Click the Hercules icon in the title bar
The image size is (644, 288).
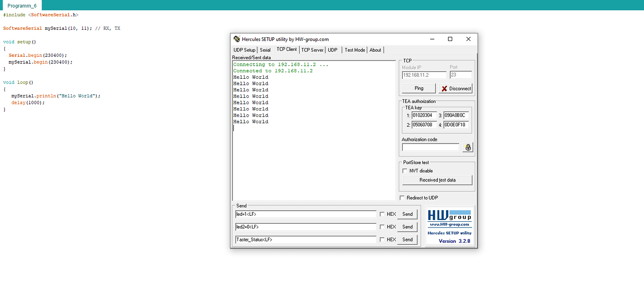[x=238, y=39]
